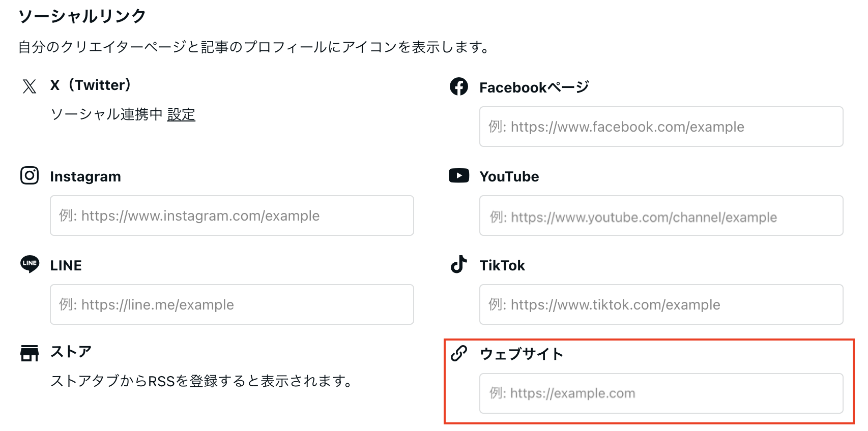Click the Facebook logo icon

tap(459, 86)
